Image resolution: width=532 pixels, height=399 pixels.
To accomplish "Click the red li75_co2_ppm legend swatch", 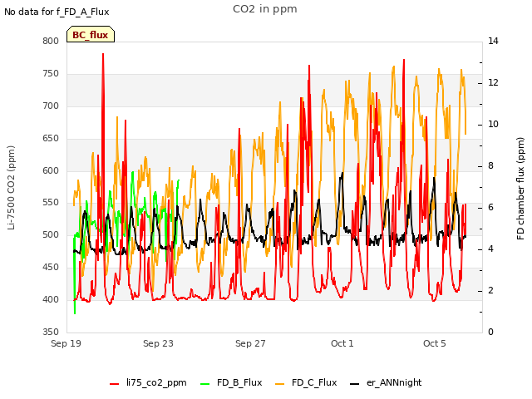I will tap(115, 384).
